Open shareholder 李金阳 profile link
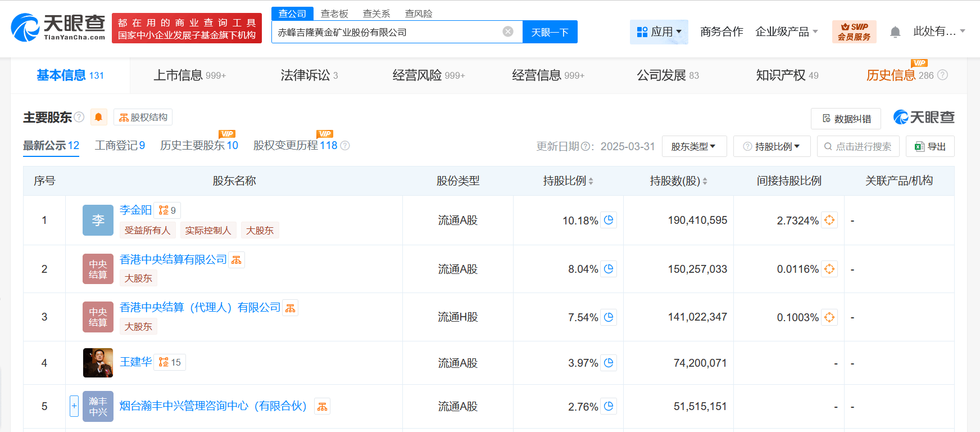980x432 pixels. click(135, 210)
